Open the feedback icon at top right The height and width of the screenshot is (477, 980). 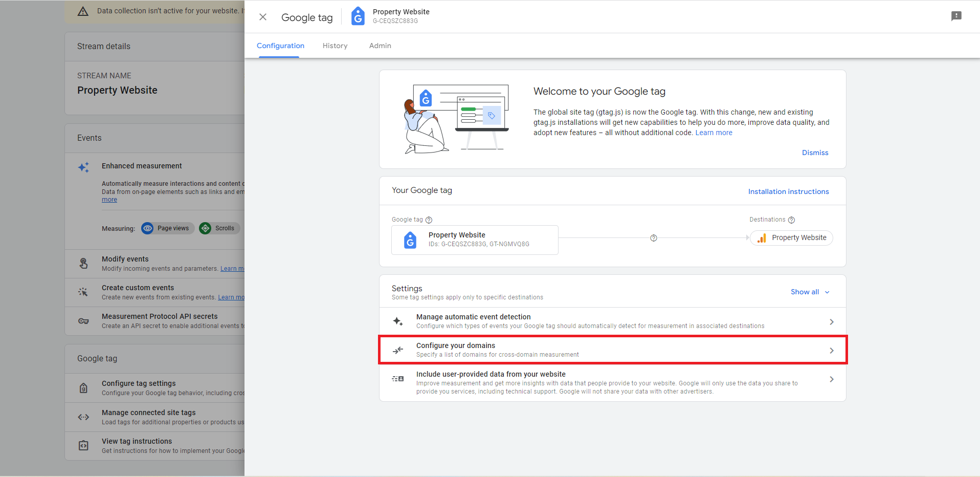(956, 16)
